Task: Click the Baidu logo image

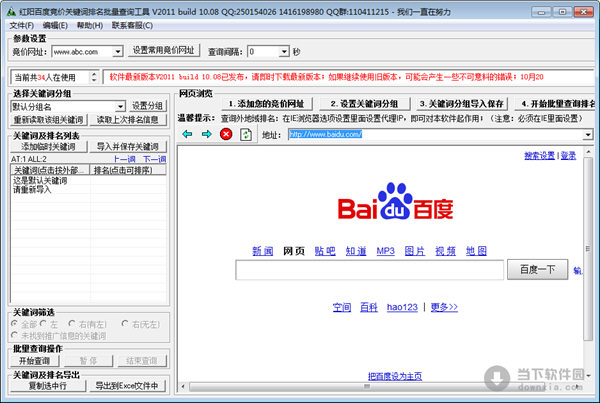Action: coord(395,202)
